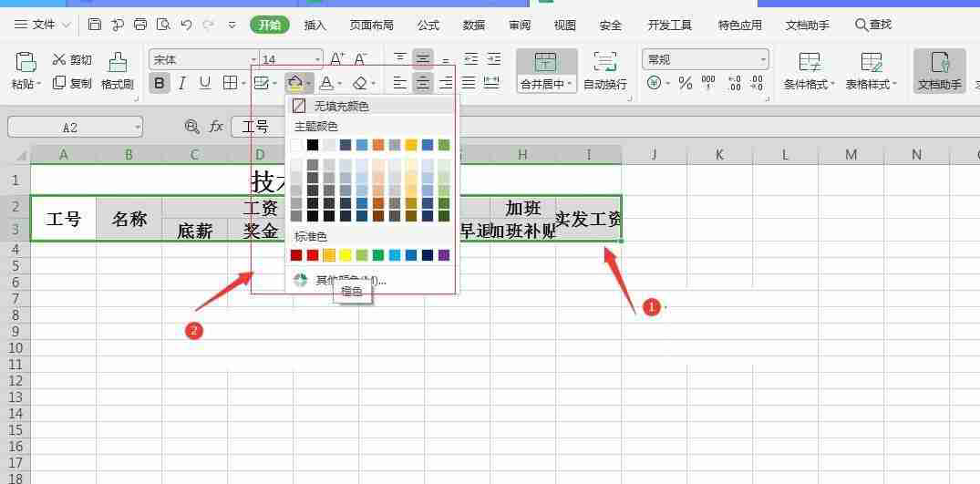
Task: Toggle Align right
Action: pos(447,82)
